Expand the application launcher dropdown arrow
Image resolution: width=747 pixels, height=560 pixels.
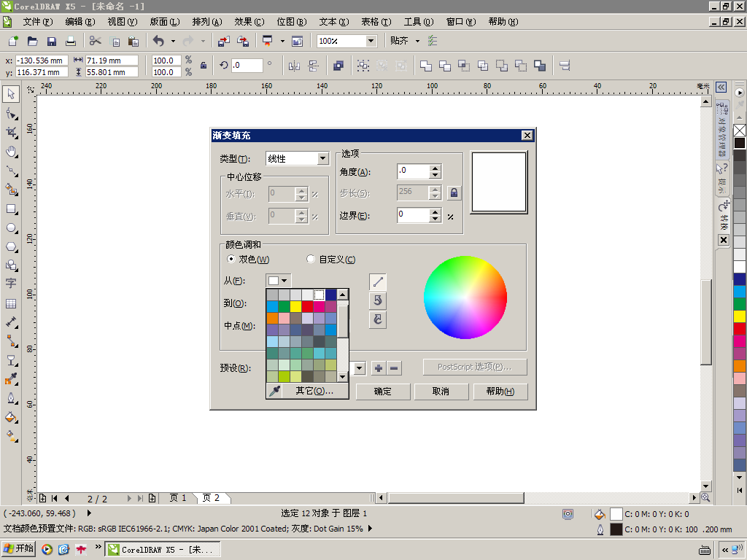point(282,41)
